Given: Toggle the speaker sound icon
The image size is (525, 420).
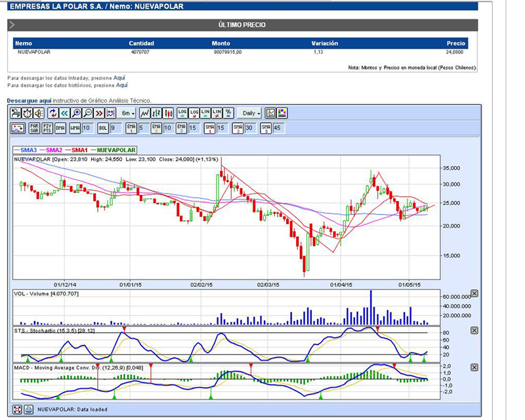Looking at the screenshot, I should coord(39,114).
